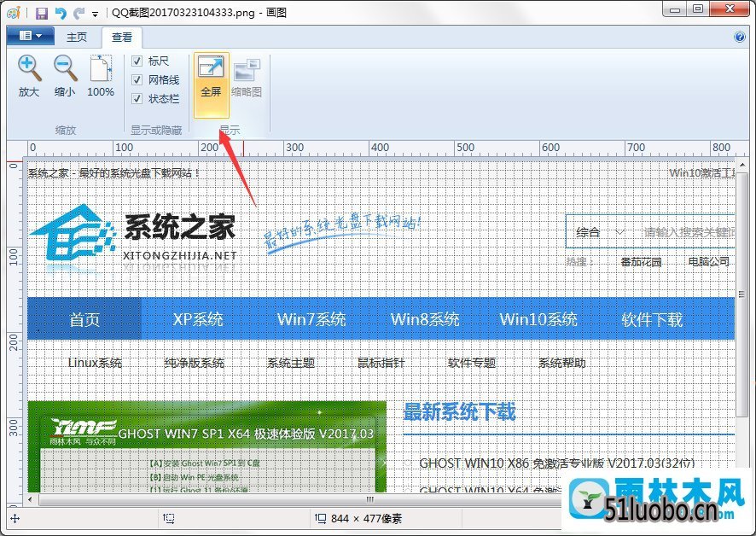The image size is (756, 536).
Task: Click the Undo arrow in the quick access toolbar
Action: point(61,13)
